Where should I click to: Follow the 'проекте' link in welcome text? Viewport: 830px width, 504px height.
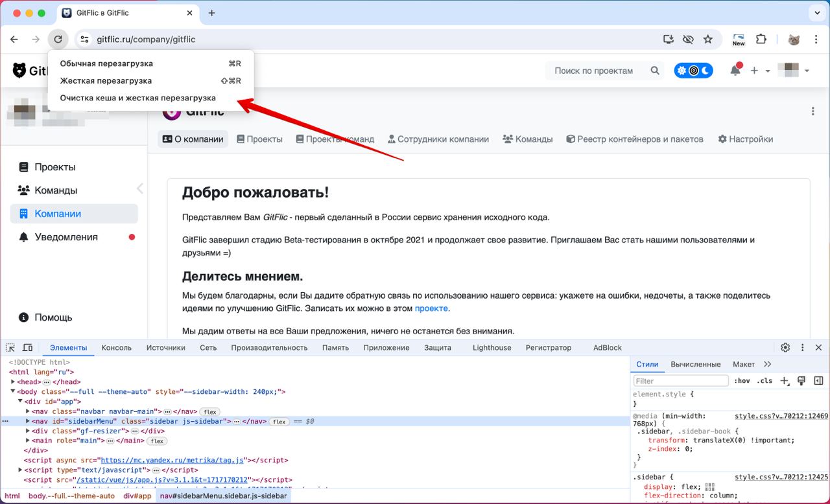431,308
